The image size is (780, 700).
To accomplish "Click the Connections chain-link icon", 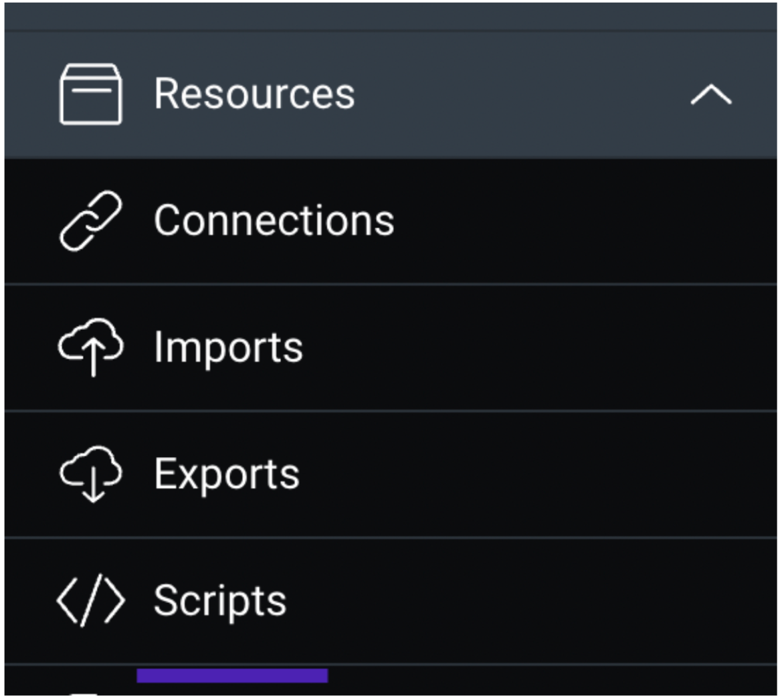I will (x=90, y=220).
